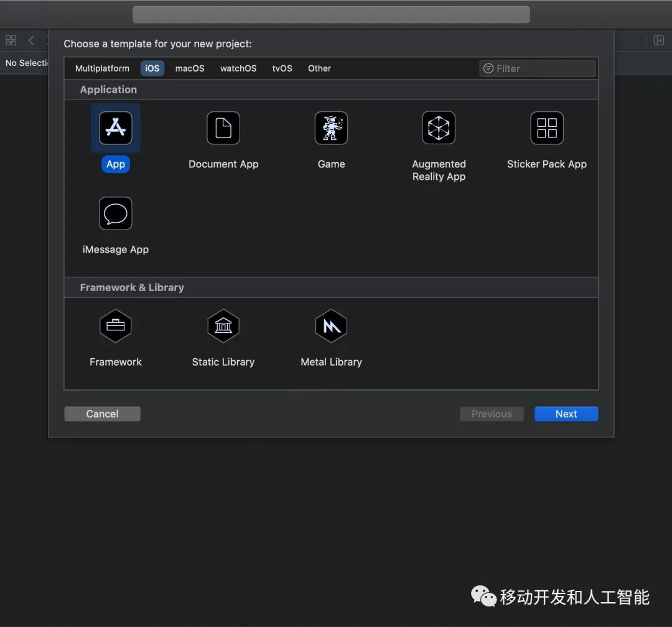Click the Game label text
The width and height of the screenshot is (672, 627).
click(331, 164)
